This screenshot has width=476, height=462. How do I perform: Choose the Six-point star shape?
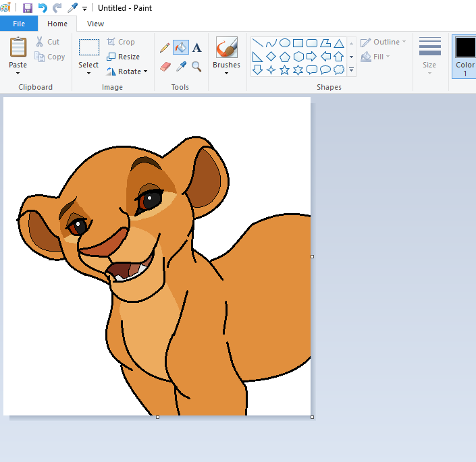tap(298, 70)
